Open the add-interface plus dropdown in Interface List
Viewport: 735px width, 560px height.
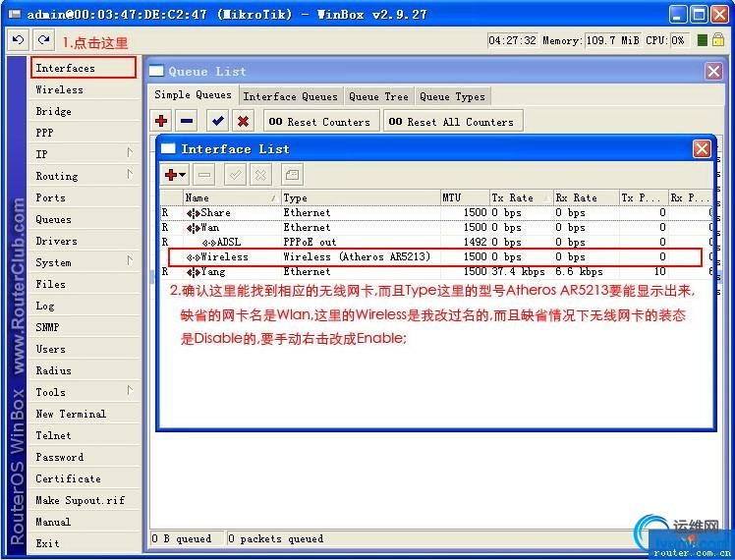click(175, 175)
